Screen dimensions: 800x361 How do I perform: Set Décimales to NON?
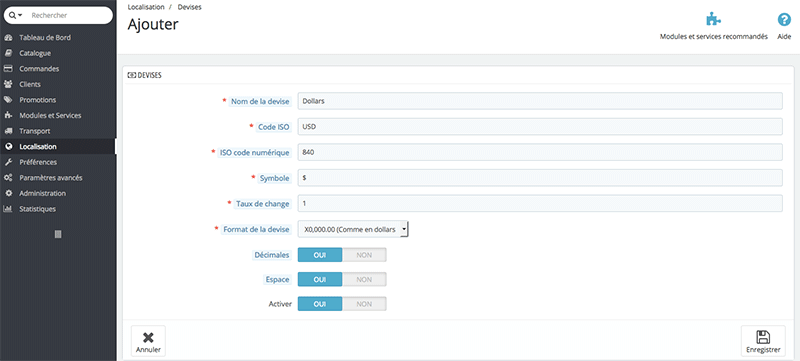[364, 255]
